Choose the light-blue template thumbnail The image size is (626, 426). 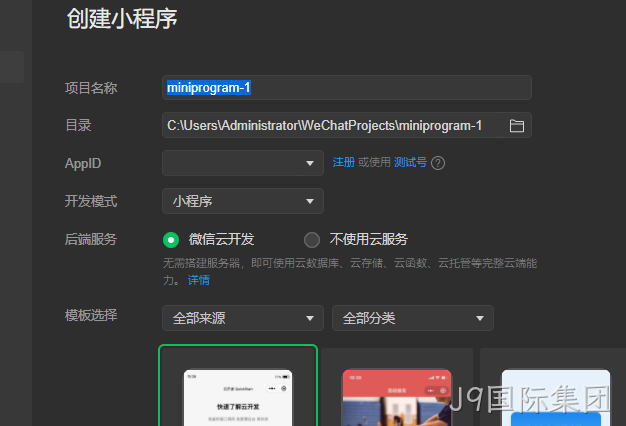click(x=553, y=387)
